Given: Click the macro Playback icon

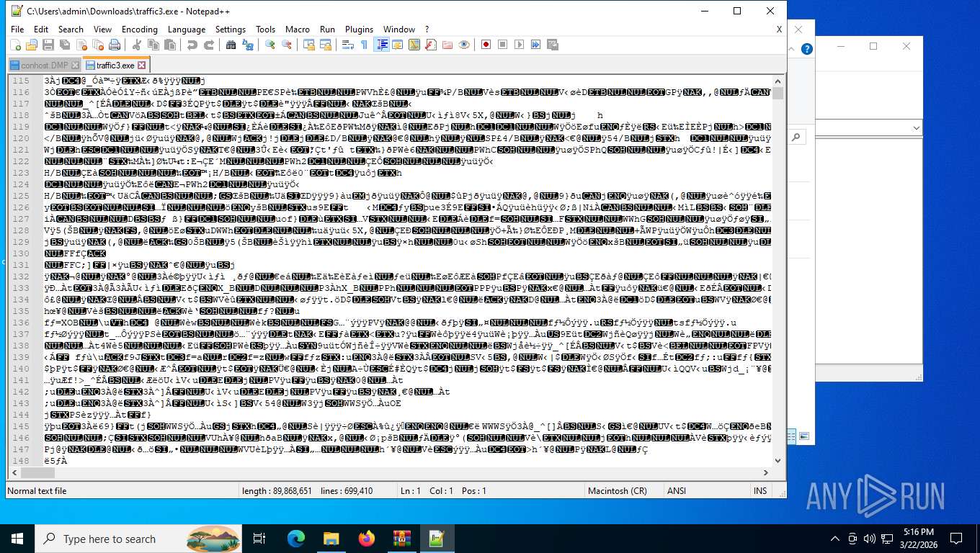Looking at the screenshot, I should pyautogui.click(x=519, y=45).
